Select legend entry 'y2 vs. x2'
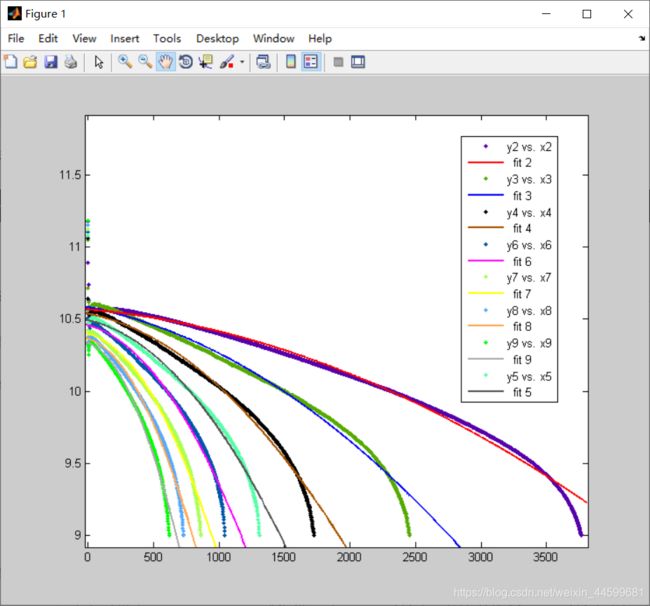The height and width of the screenshot is (606, 650). click(529, 147)
